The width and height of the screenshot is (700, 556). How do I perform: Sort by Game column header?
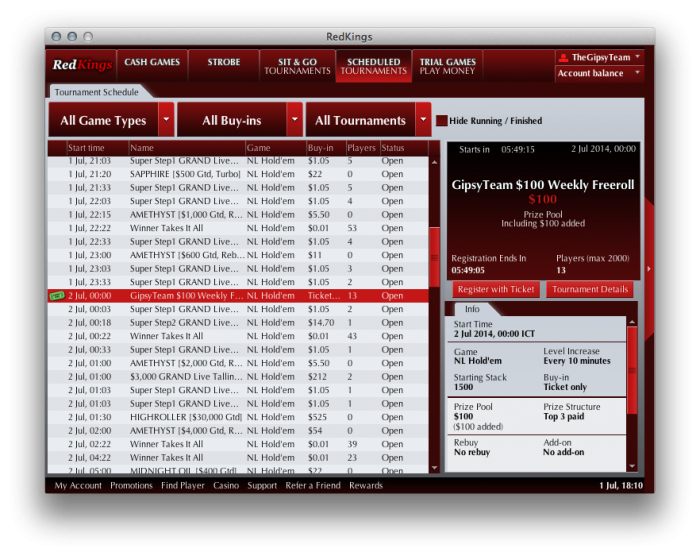[x=275, y=148]
